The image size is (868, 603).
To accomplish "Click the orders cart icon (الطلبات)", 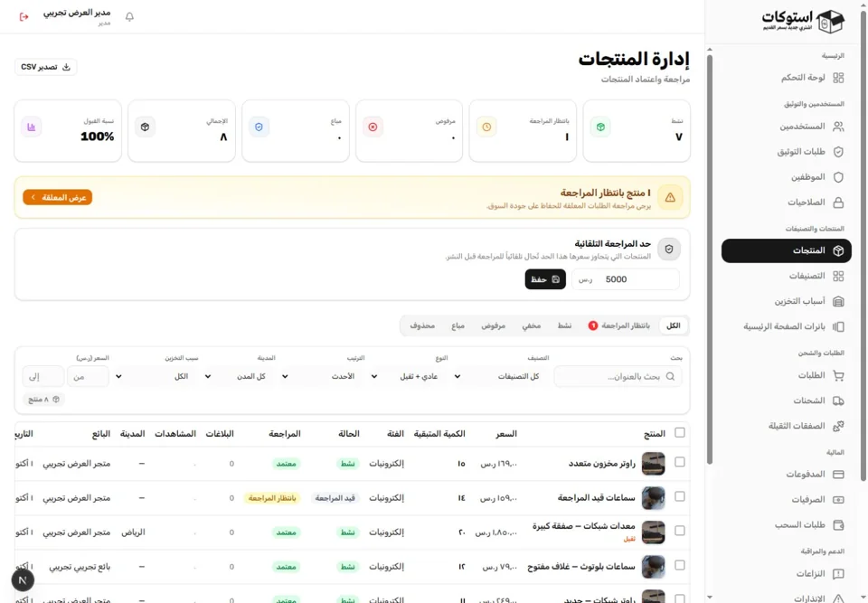I will point(838,375).
